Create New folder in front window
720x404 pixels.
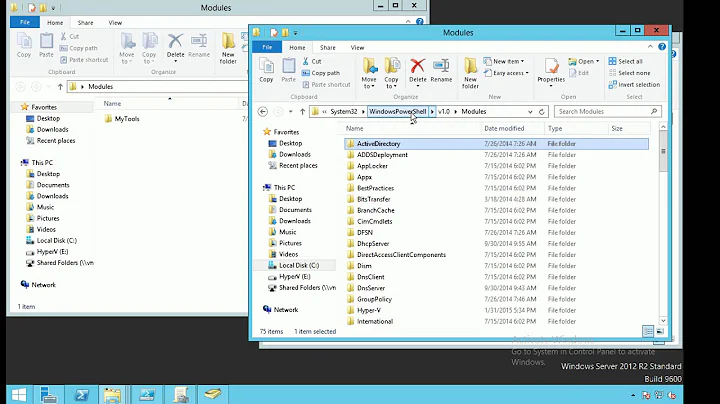pyautogui.click(x=470, y=73)
